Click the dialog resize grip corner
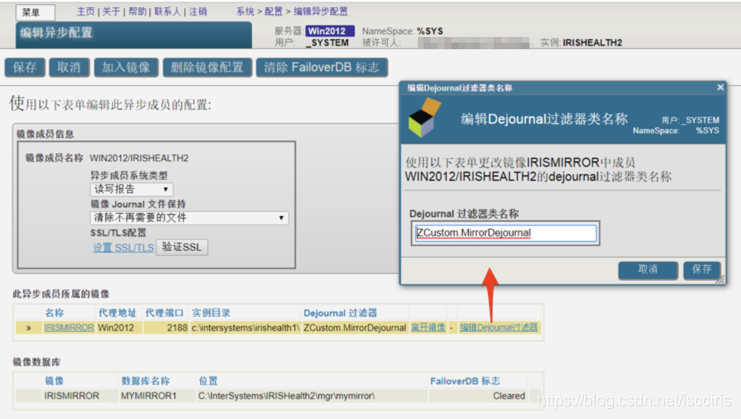 721,280
